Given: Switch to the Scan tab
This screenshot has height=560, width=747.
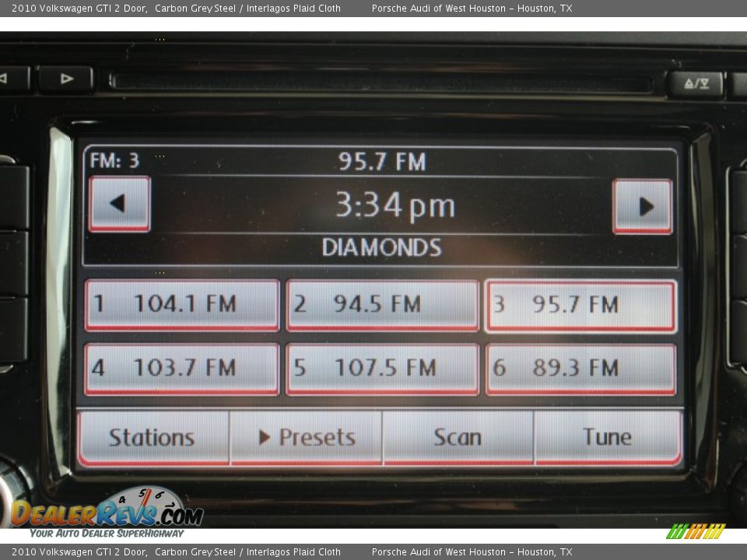Looking at the screenshot, I should point(458,436).
